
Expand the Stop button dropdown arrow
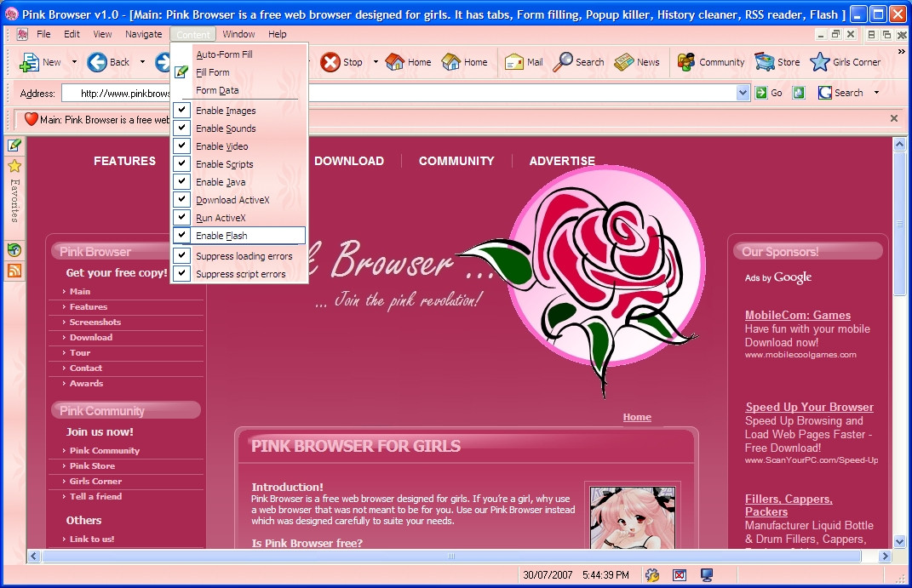(x=376, y=62)
